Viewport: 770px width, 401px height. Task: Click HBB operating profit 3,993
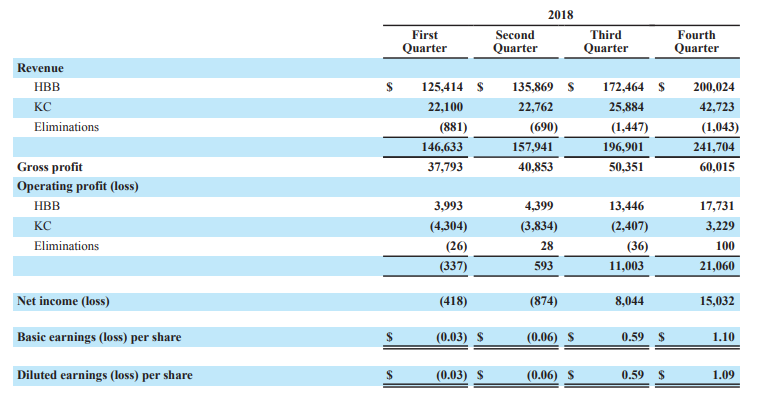(x=448, y=206)
